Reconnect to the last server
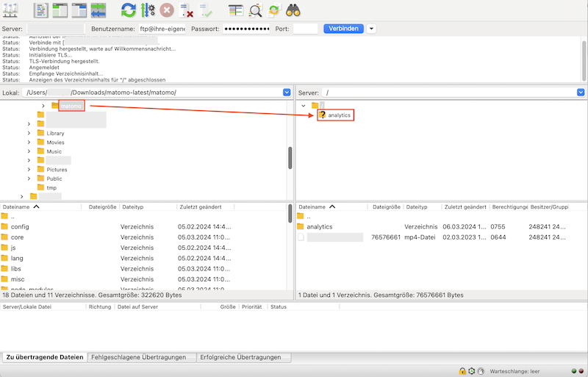The width and height of the screenshot is (588, 377). [x=205, y=10]
